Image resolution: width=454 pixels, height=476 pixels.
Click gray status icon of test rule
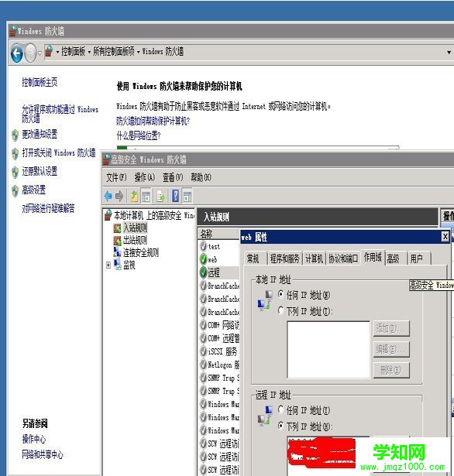tap(203, 246)
